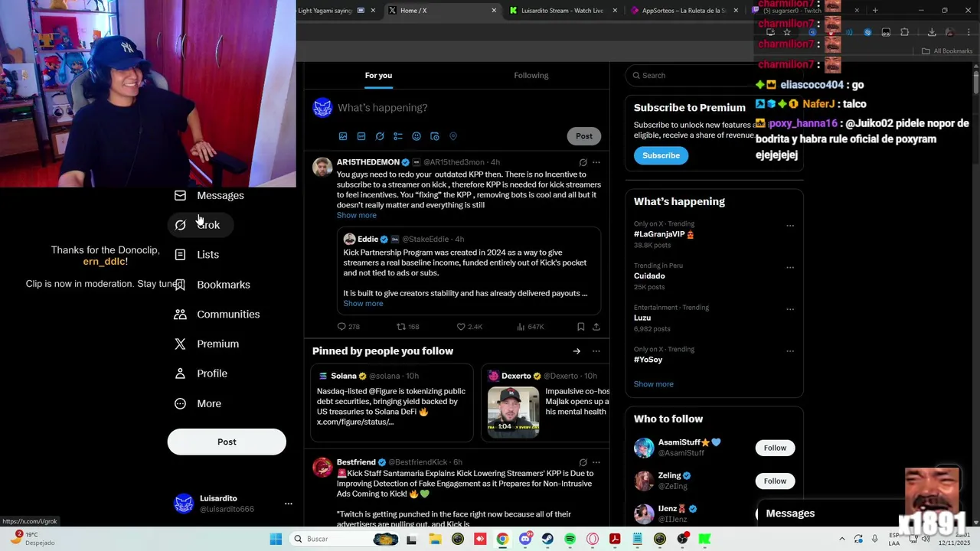Open Discord from the Windows taskbar
Viewport: 980px width, 551px height.
click(525, 540)
